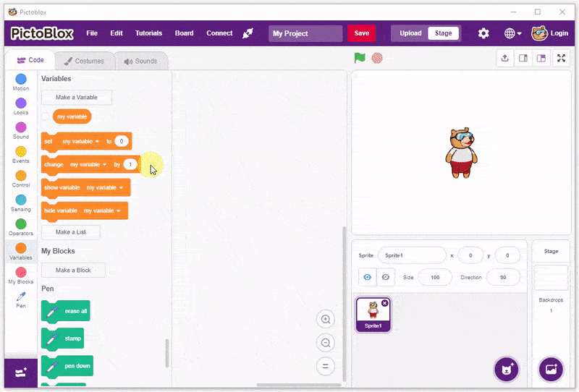Screen dimensions: 579x392
Task: Enter fullscreen stage mode
Action: click(561, 59)
